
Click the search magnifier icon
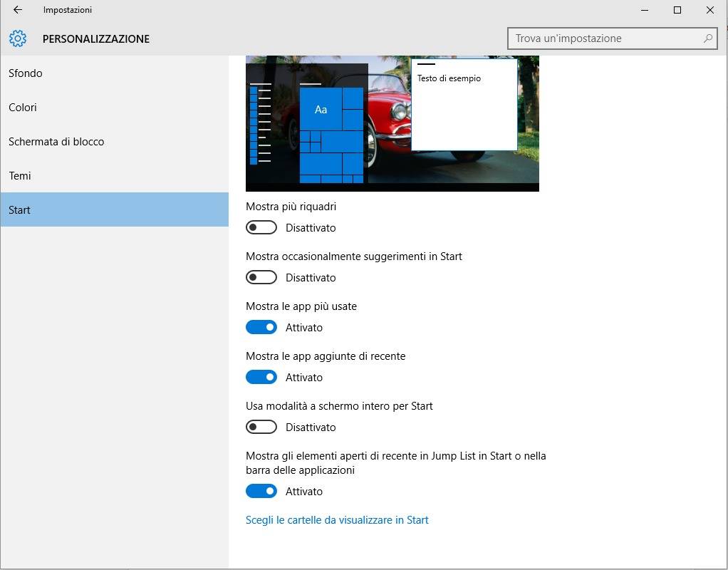tap(708, 38)
